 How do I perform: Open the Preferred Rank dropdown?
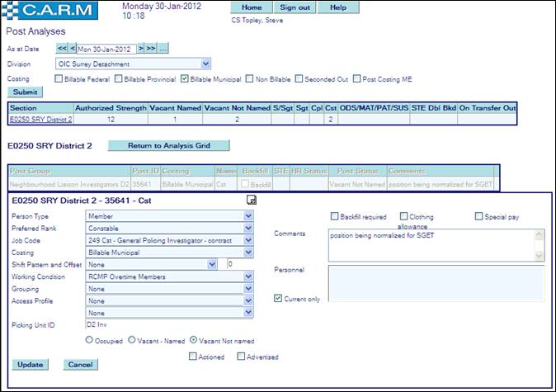coord(248,229)
